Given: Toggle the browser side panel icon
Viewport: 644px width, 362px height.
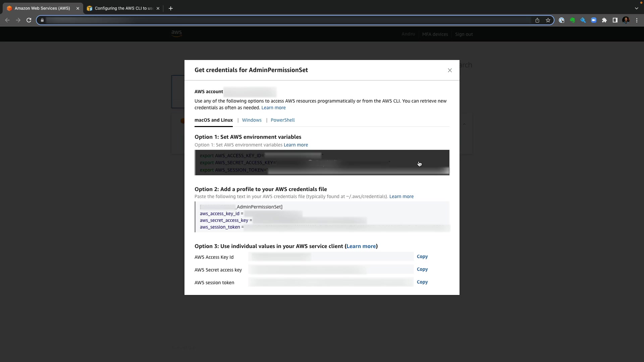Looking at the screenshot, I should [615, 20].
